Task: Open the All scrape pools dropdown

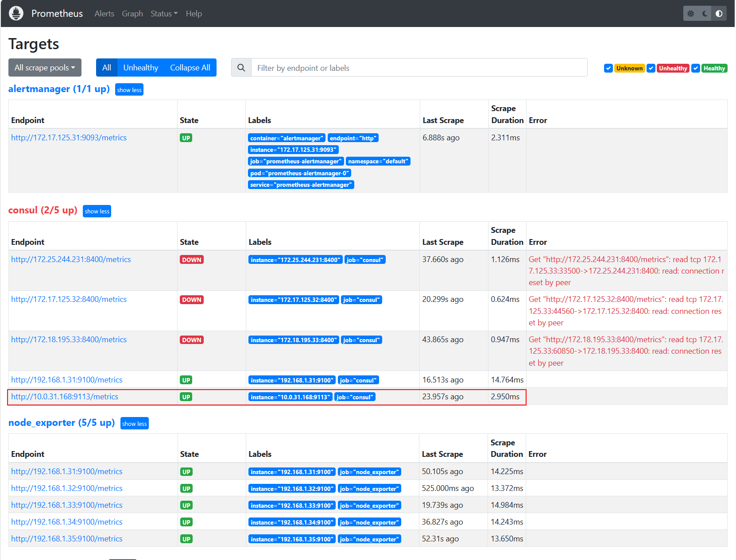Action: coord(45,68)
